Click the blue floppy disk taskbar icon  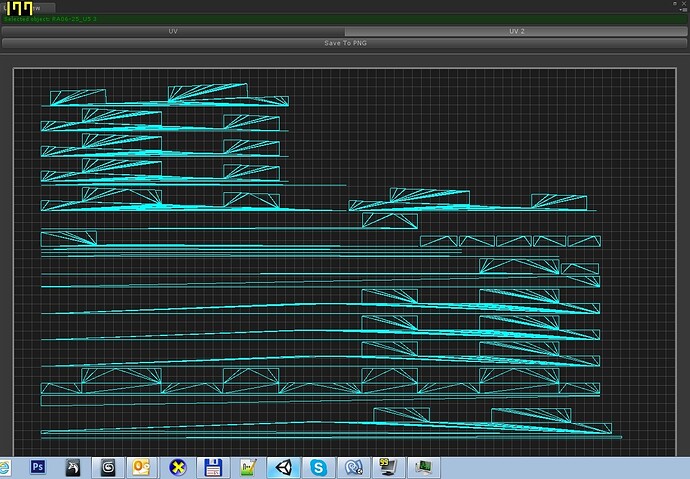[x=213, y=467]
